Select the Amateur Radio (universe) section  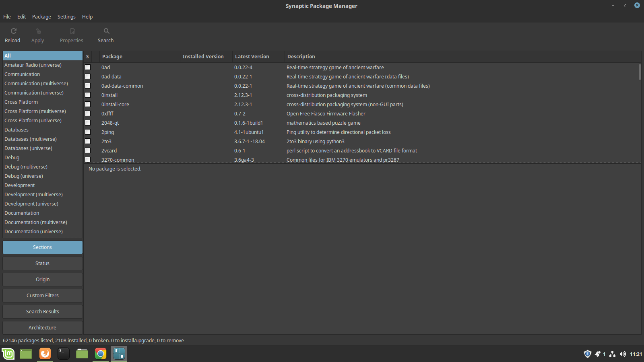point(43,65)
